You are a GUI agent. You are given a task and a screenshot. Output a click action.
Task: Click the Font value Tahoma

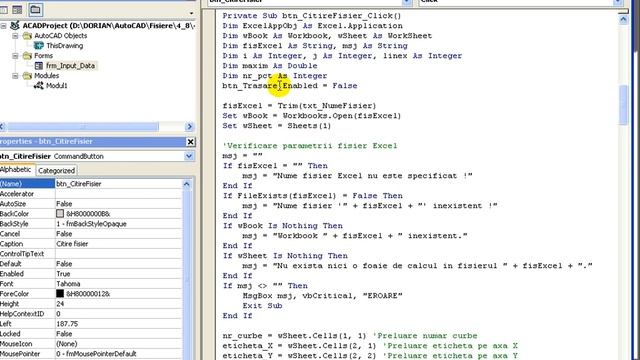[68, 284]
